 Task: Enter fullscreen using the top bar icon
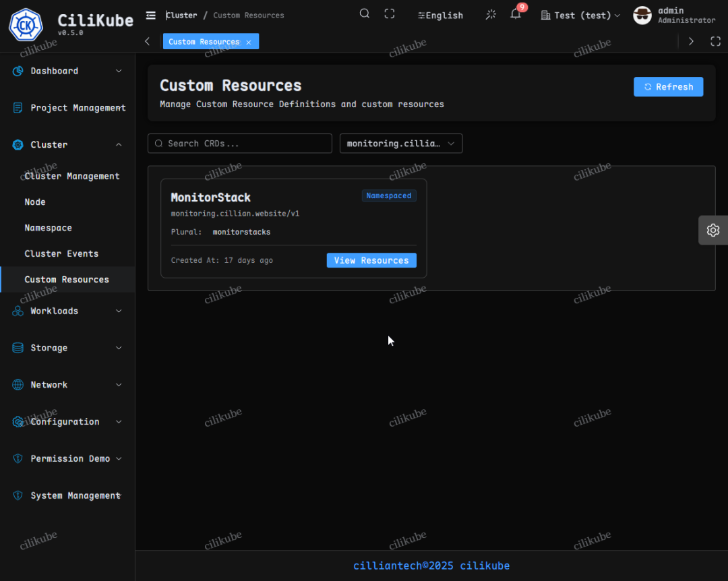pos(389,13)
